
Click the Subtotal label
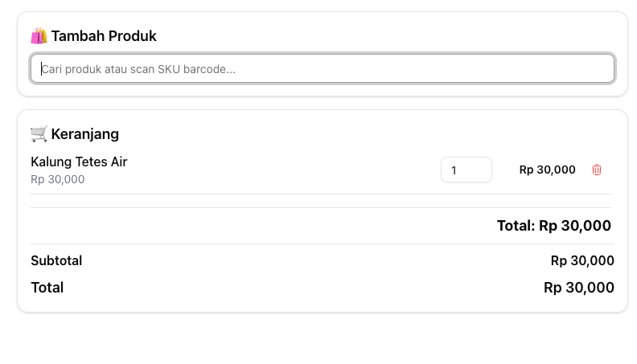pos(56,260)
